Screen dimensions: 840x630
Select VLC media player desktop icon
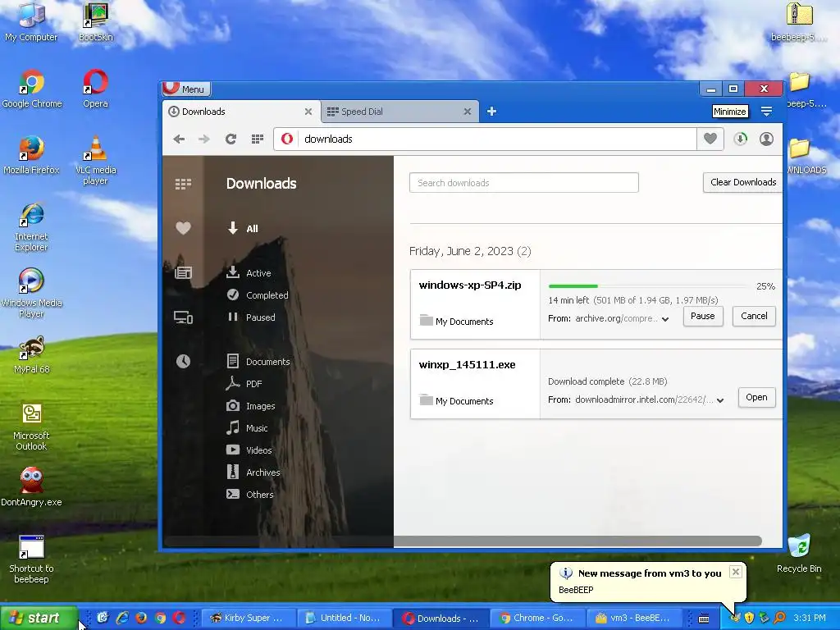(95, 160)
